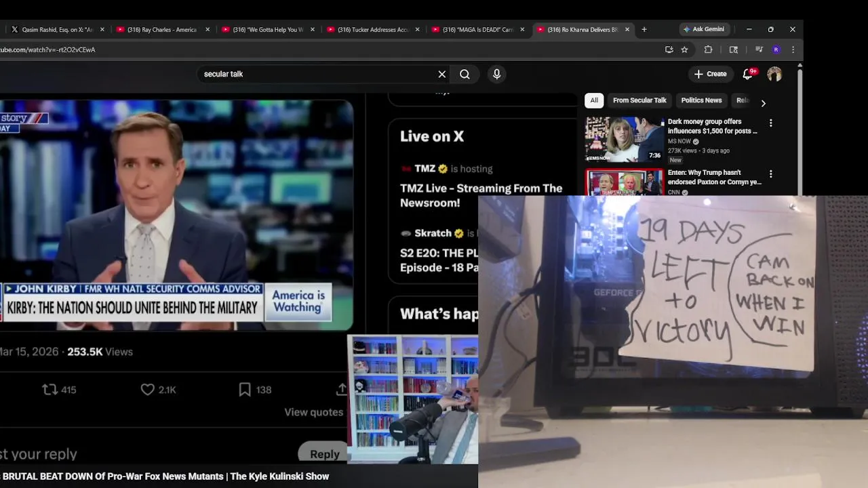The height and width of the screenshot is (488, 868).
Task: Like the post with 2.1K heart icon
Action: point(148,389)
